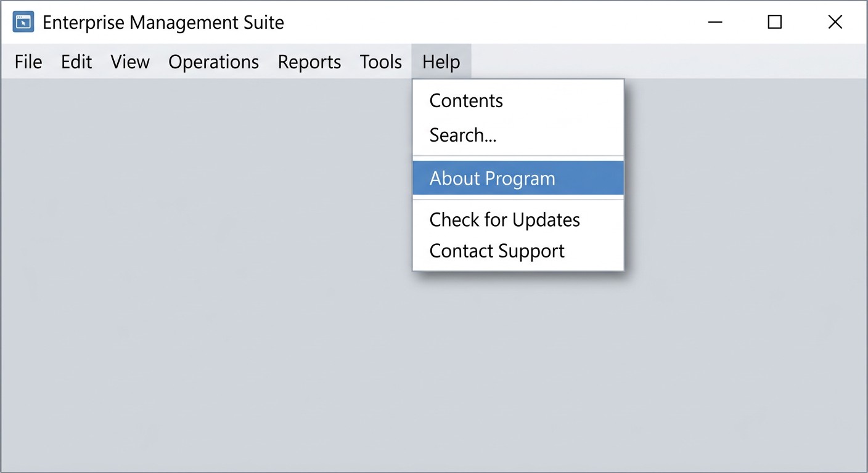The height and width of the screenshot is (473, 868).
Task: Open the File menu
Action: click(28, 62)
